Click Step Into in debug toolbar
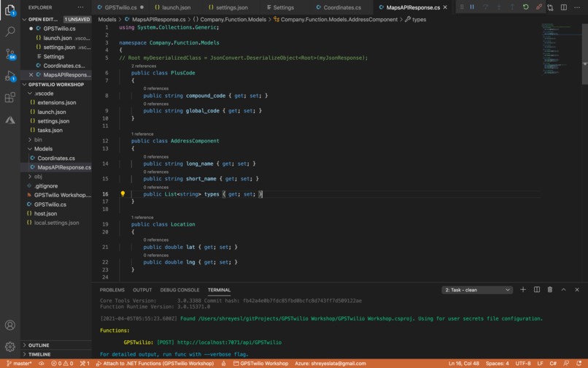This screenshot has width=588, height=368. pos(499,7)
